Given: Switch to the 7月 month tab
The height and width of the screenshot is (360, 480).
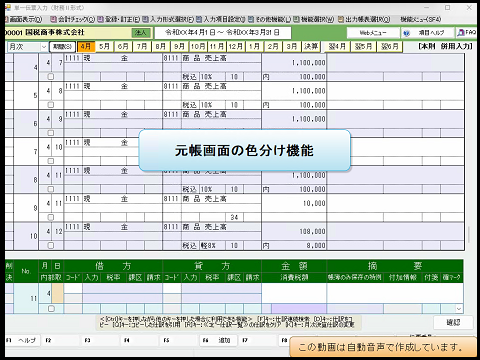Looking at the screenshot, I should coord(142,47).
